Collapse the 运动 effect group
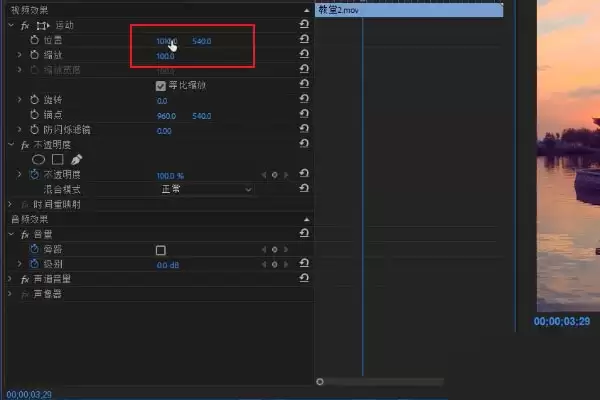Screen dimensions: 600x400 (11, 25)
